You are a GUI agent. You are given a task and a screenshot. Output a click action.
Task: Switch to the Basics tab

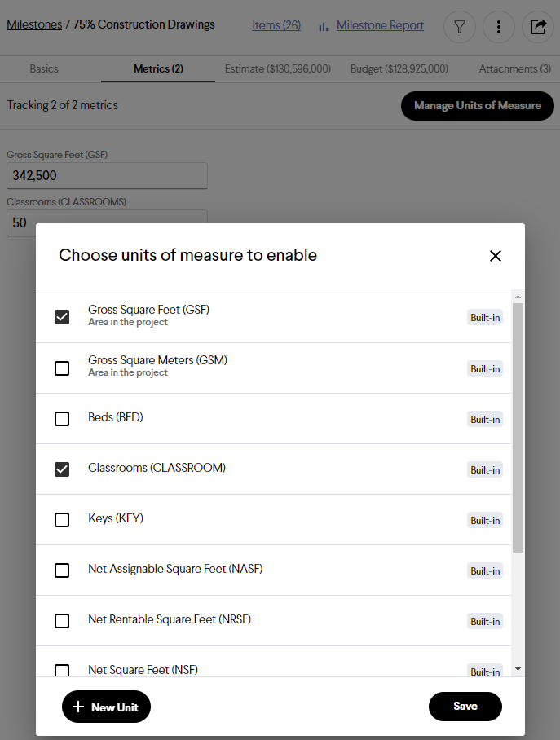coord(44,69)
